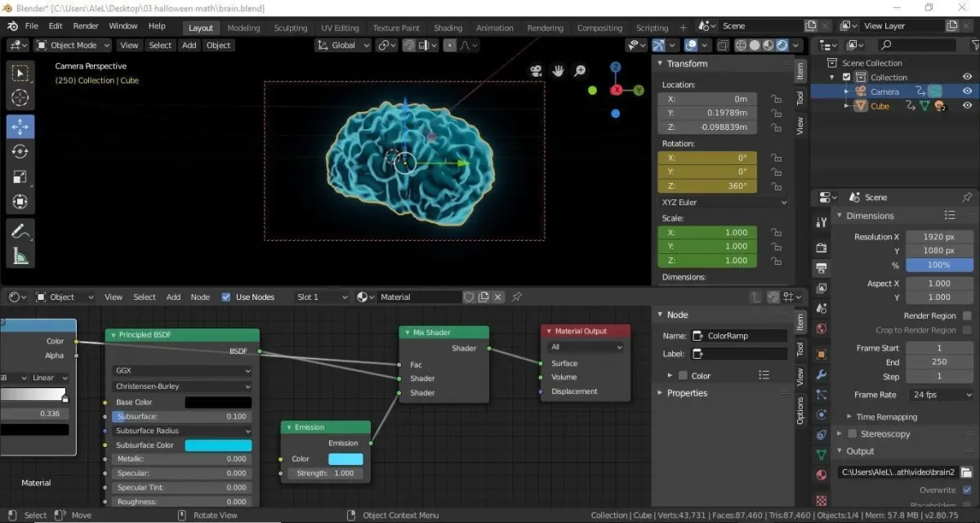Pin the material in node editor header
Image resolution: width=980 pixels, height=523 pixels.
point(516,297)
